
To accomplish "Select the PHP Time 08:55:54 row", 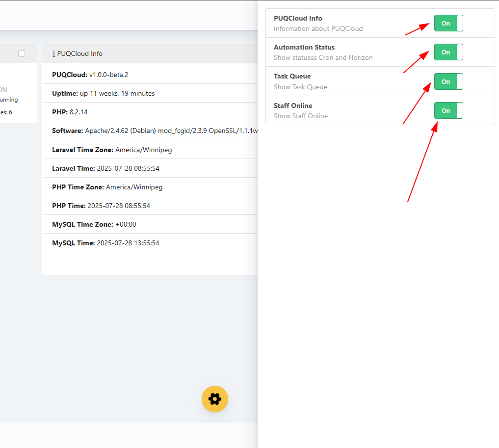I will coord(151,206).
